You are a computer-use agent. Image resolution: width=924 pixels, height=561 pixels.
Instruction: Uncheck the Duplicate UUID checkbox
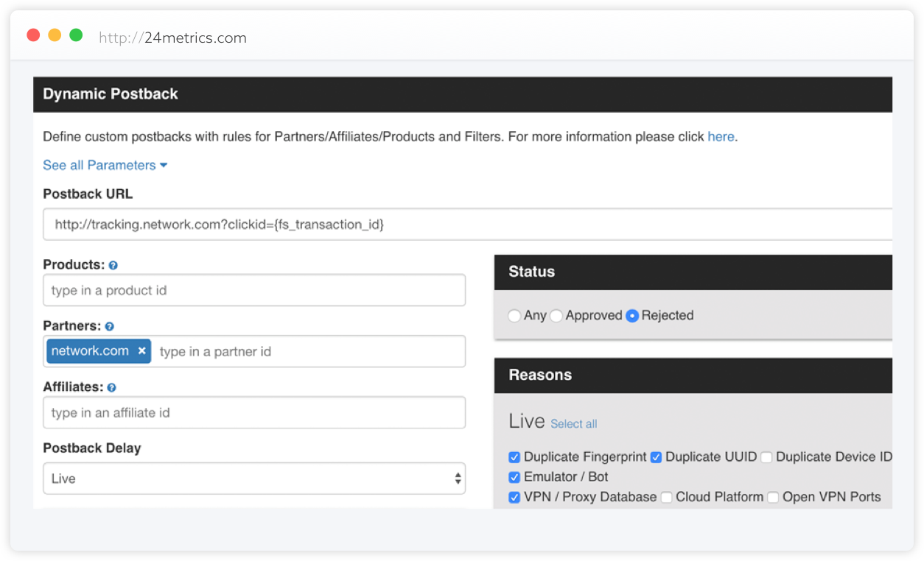pos(656,457)
